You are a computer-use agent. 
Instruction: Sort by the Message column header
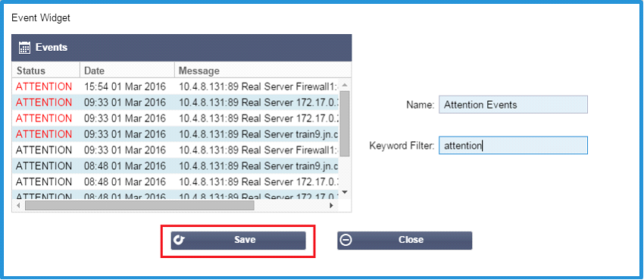click(x=263, y=71)
